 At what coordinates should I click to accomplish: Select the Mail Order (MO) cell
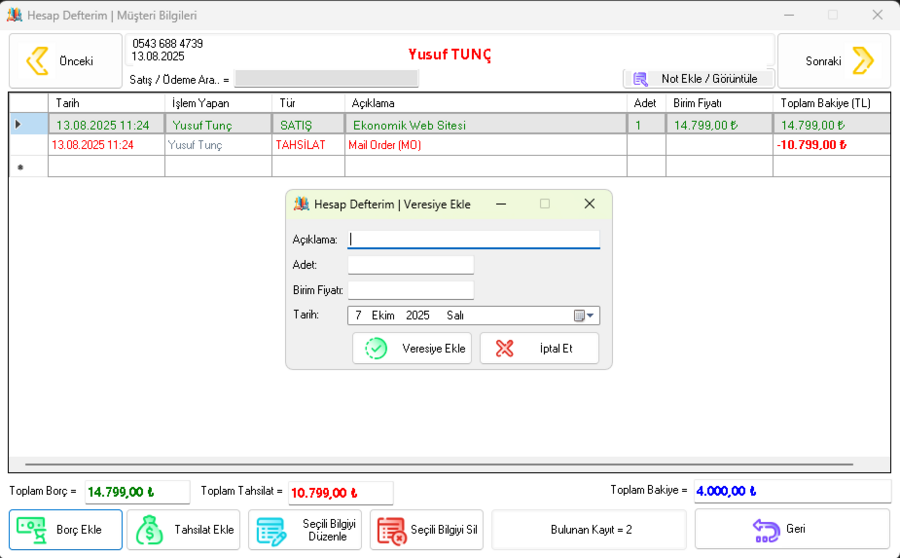[486, 145]
